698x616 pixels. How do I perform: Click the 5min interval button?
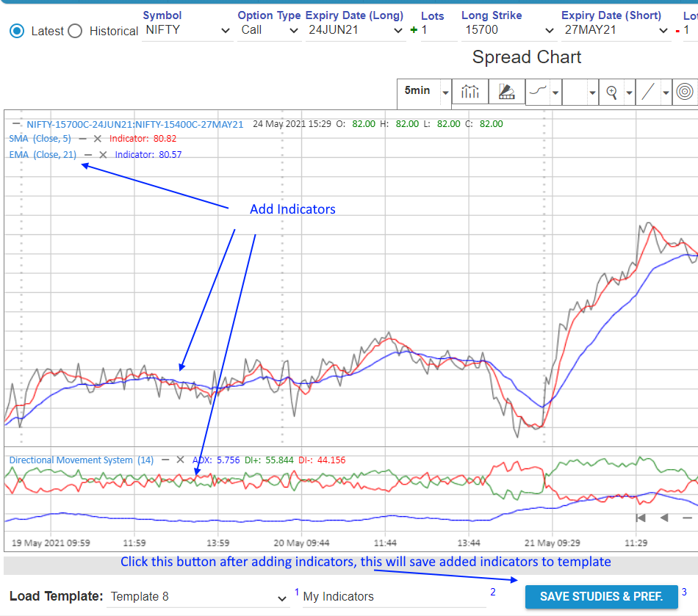[x=417, y=91]
